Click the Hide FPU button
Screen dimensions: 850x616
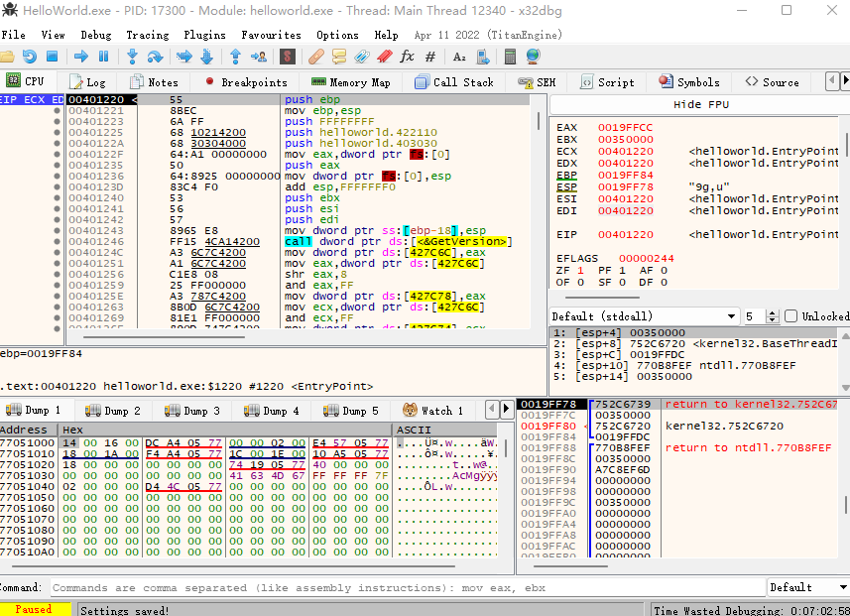(701, 105)
